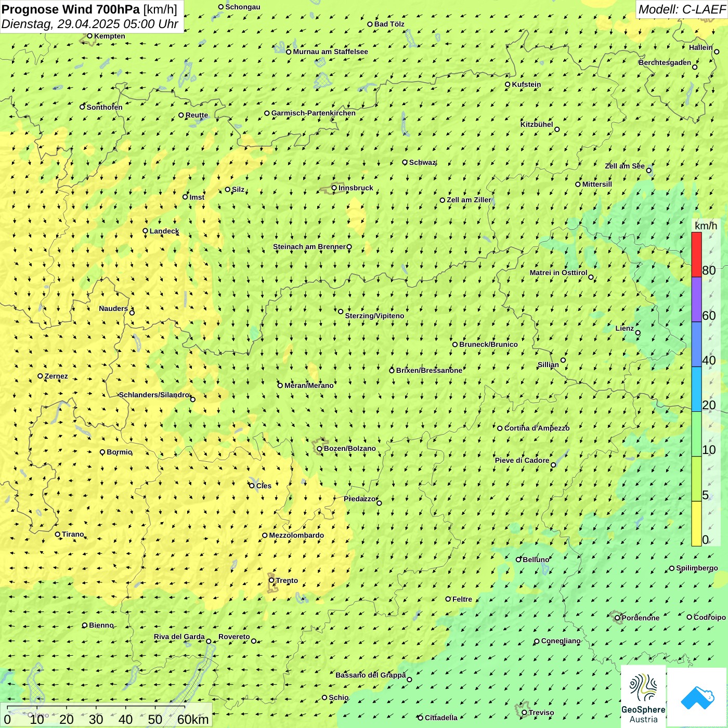Click the 'Bienno' label

click(101, 625)
